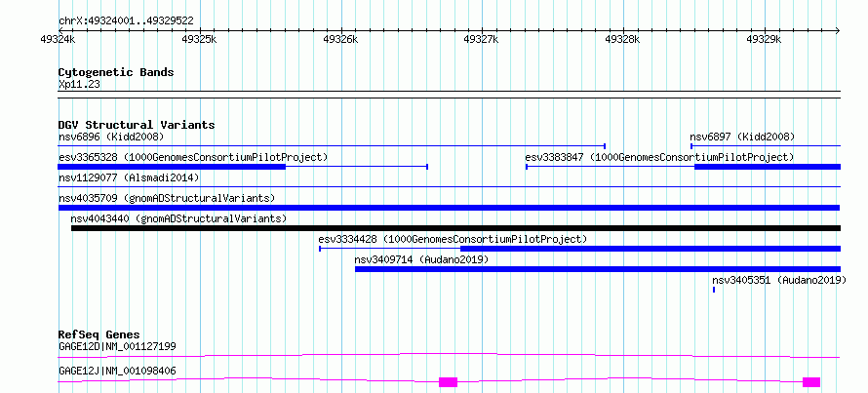Click nsv4043440 gnomADStructuralVariants label
The width and height of the screenshot is (868, 393).
(178, 218)
